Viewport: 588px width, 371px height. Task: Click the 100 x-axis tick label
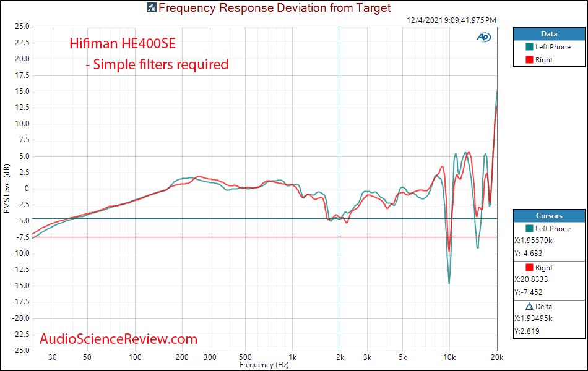click(x=136, y=357)
